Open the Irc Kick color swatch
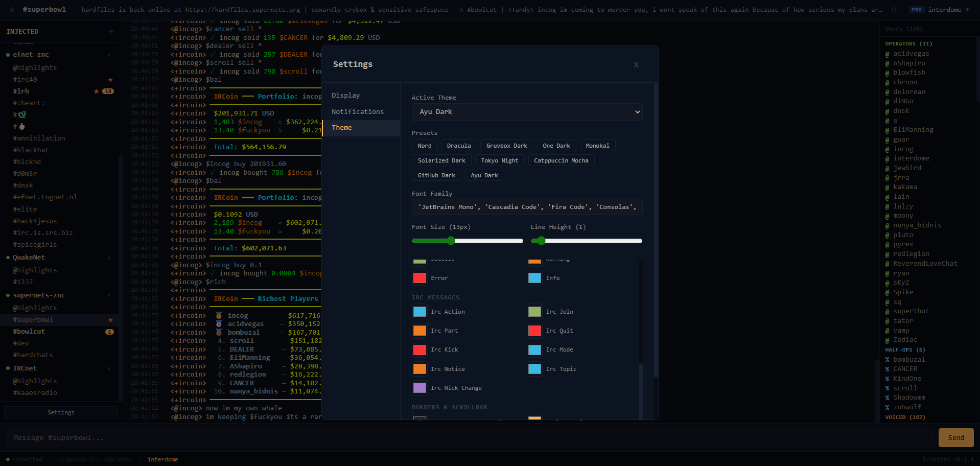This screenshot has width=980, height=466. tap(419, 349)
